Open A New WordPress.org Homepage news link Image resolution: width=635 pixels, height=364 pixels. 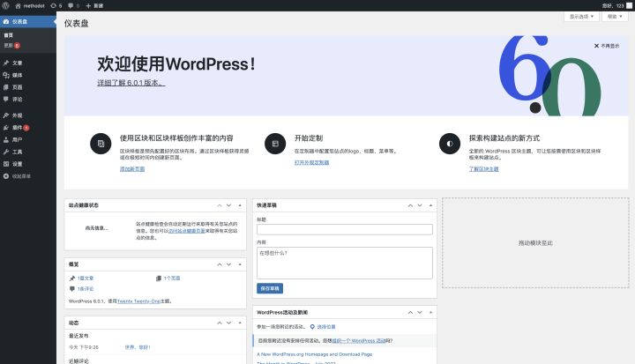tap(315, 354)
